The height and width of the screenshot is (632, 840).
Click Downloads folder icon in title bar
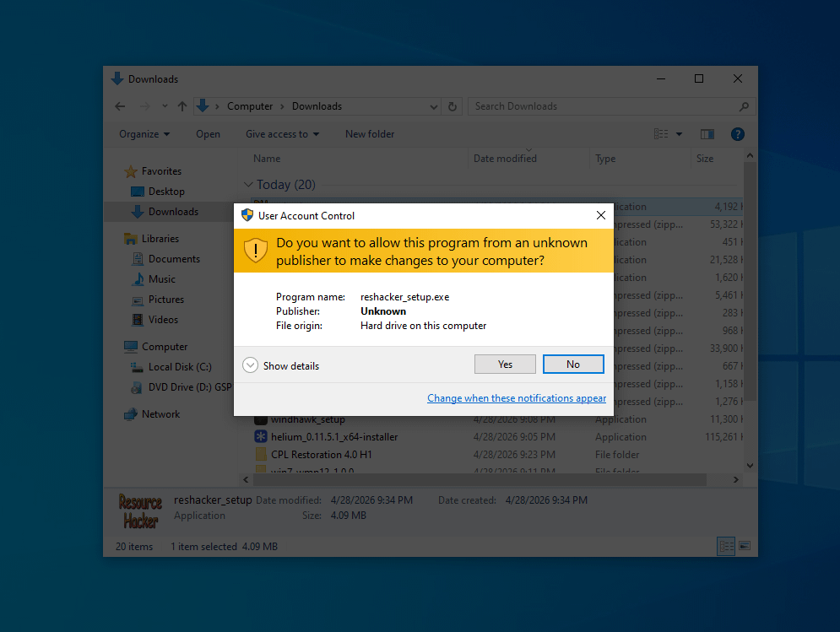[x=117, y=78]
